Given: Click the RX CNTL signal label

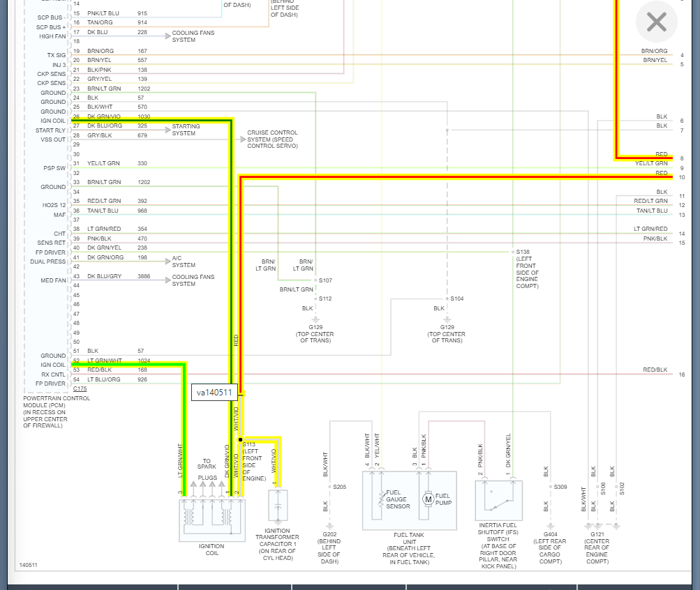Looking at the screenshot, I should [53, 375].
